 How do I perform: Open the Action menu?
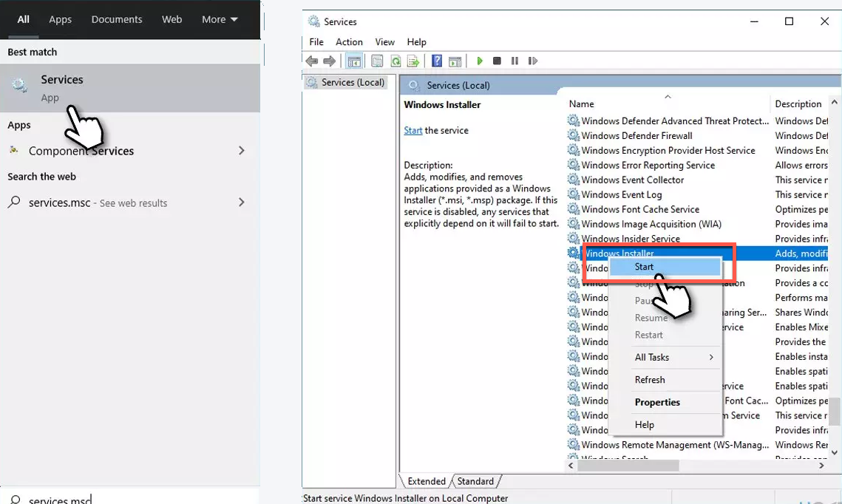click(x=348, y=42)
